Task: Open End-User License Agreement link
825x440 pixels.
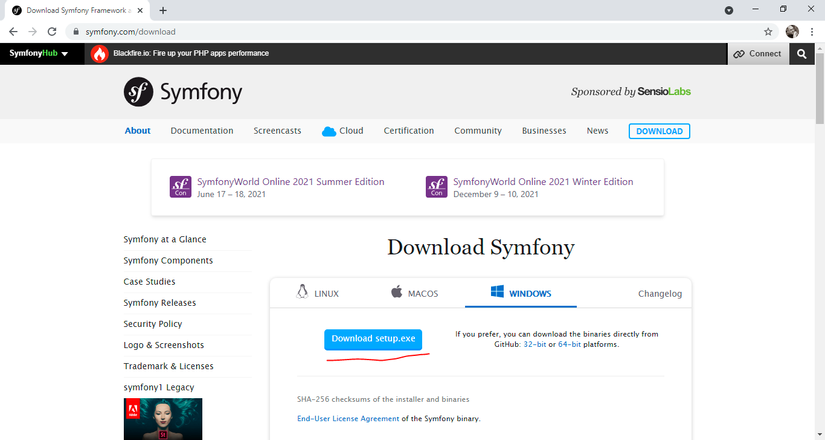Action: tap(348, 418)
